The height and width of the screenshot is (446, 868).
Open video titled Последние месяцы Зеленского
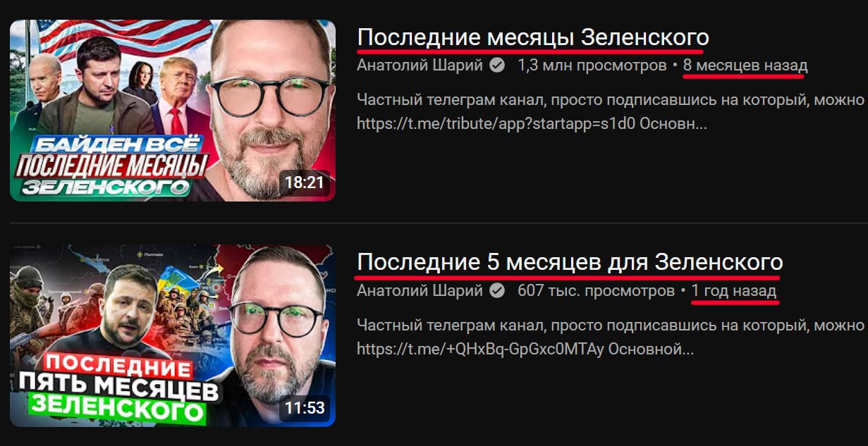pyautogui.click(x=533, y=37)
